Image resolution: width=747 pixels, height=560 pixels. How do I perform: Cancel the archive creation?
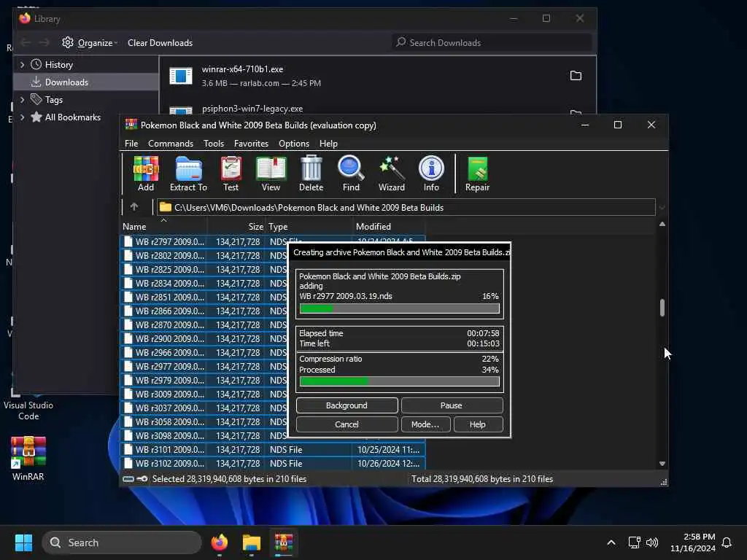pos(347,424)
